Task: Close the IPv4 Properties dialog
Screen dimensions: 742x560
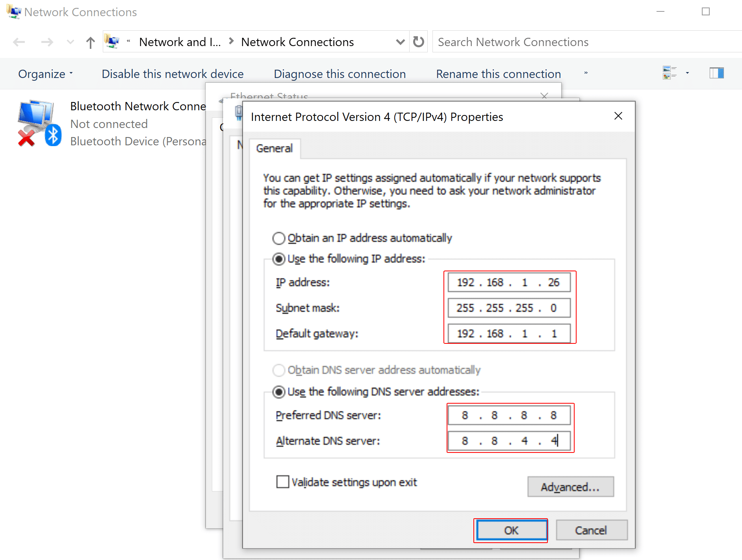Action: pos(618,116)
